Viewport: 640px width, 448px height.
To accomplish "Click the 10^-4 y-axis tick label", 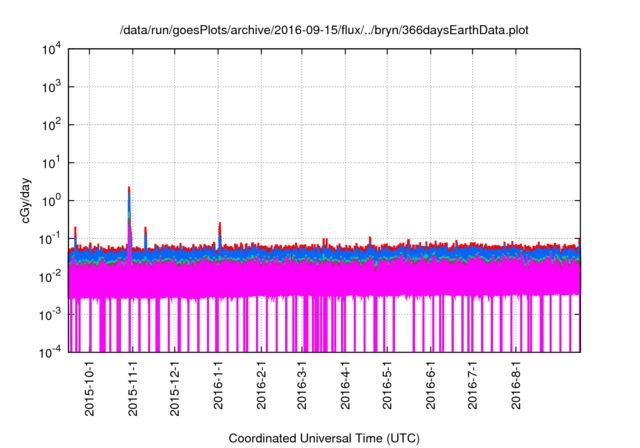I will pos(51,352).
